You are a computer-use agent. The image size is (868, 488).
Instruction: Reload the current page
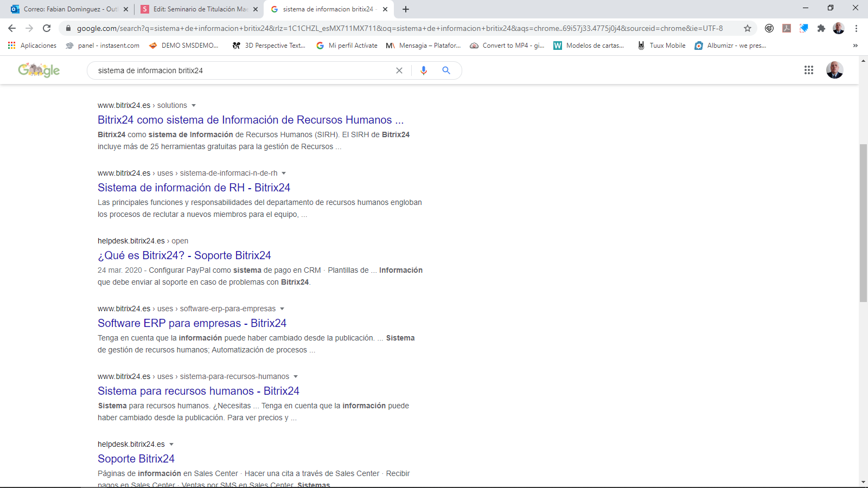47,28
